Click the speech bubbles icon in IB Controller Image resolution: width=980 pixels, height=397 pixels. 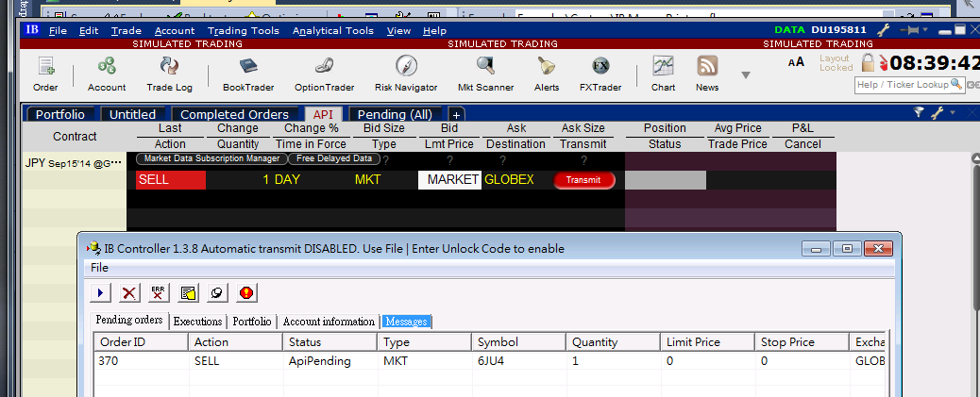pos(217,292)
